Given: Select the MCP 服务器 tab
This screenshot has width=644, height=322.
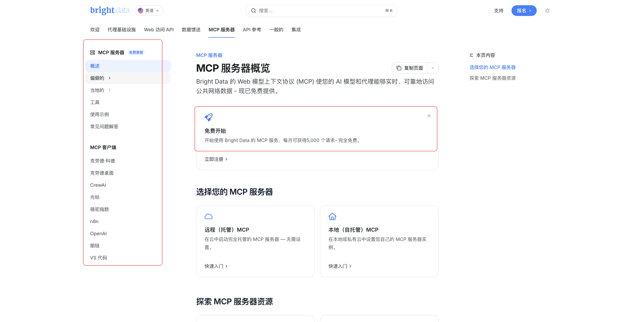Looking at the screenshot, I should click(x=221, y=29).
